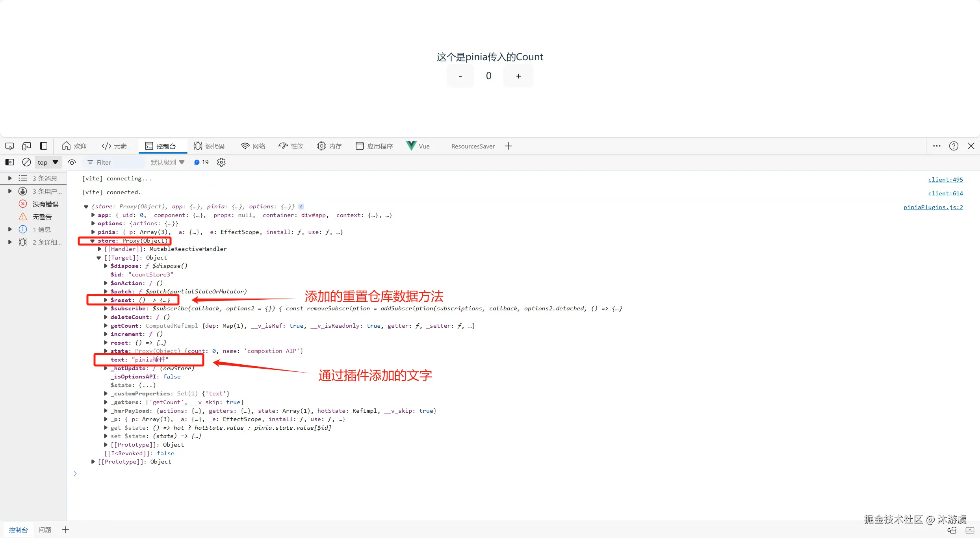Toggle device emulation icon
This screenshot has height=538, width=980.
pos(26,146)
